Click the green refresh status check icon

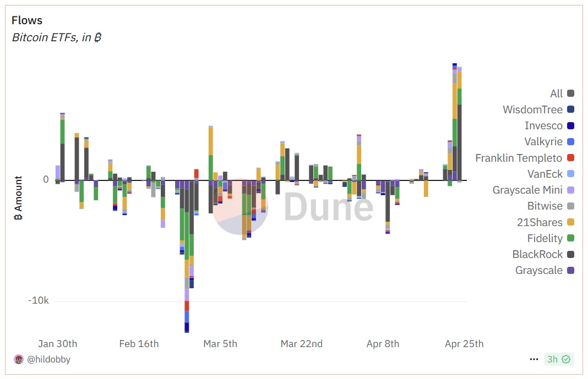click(x=565, y=359)
